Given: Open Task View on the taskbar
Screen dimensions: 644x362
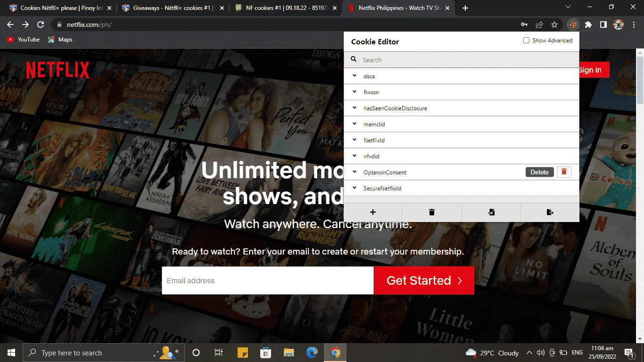Looking at the screenshot, I should [219, 353].
